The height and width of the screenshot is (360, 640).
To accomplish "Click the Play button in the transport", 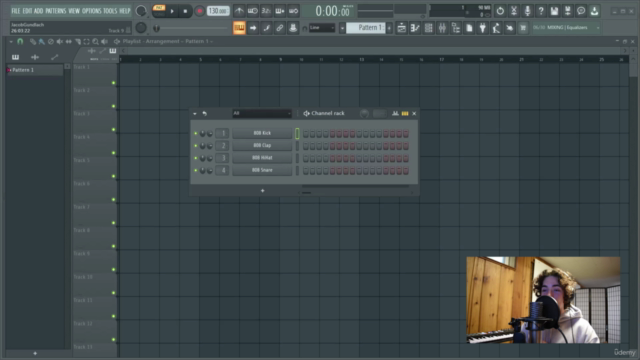I will pos(172,11).
